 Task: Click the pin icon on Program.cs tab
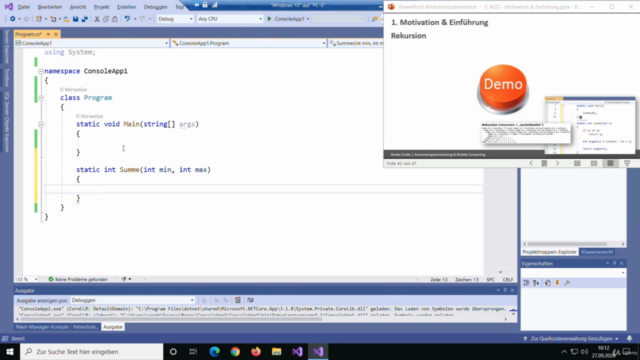click(48, 34)
